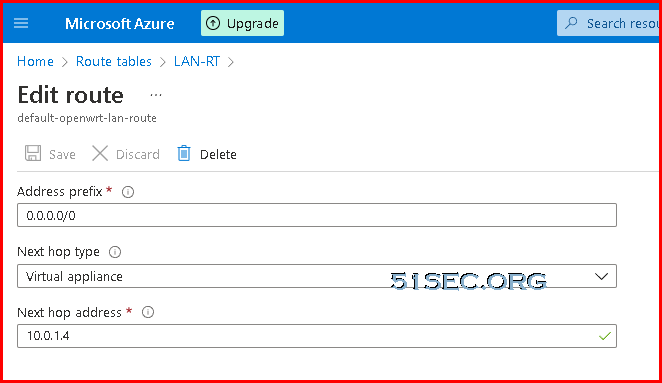
Task: Open the Route tables breadcrumb
Action: 114,62
